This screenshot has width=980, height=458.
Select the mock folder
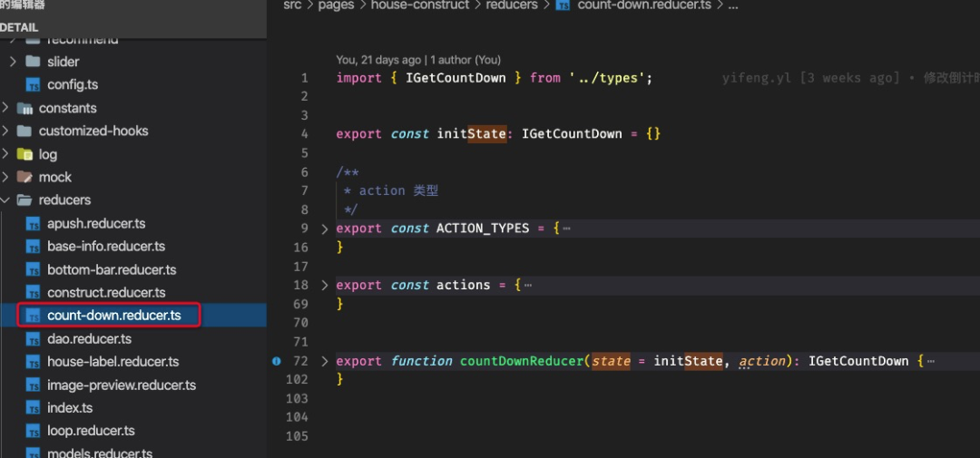[55, 178]
